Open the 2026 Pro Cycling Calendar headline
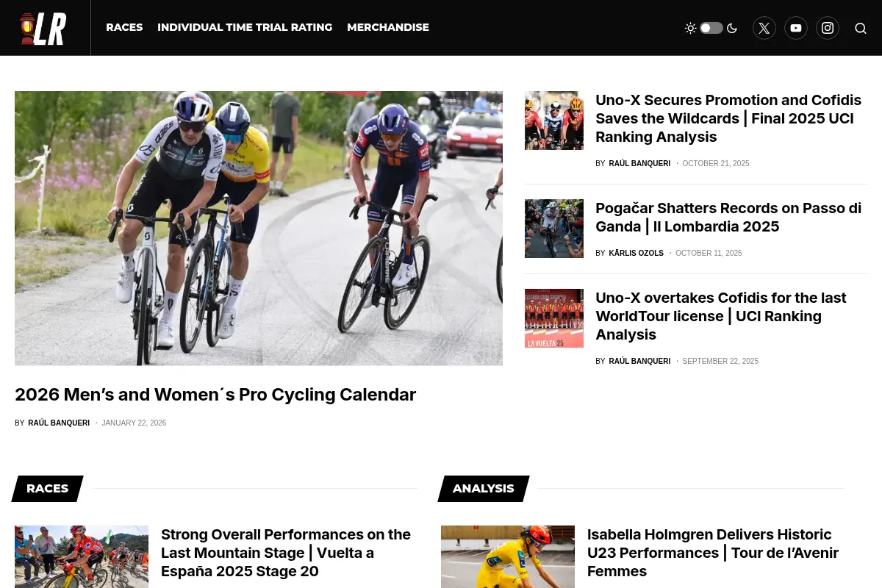Screen dimensions: 882x588 tap(215, 395)
